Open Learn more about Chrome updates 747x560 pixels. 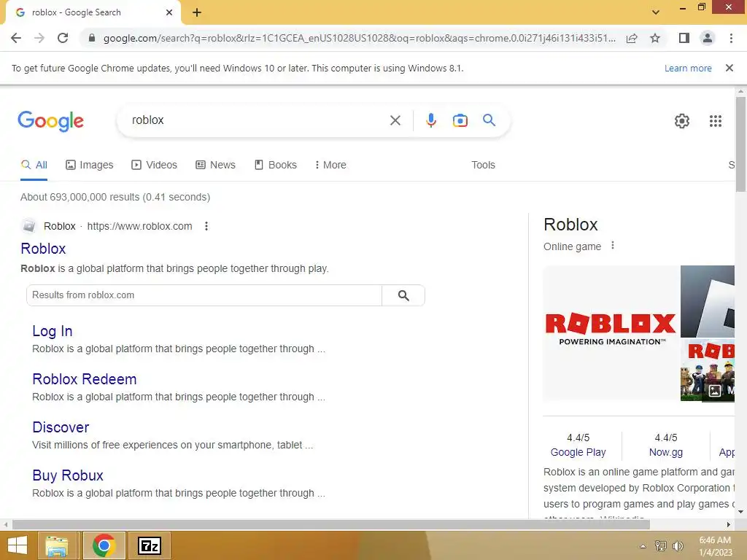688,68
